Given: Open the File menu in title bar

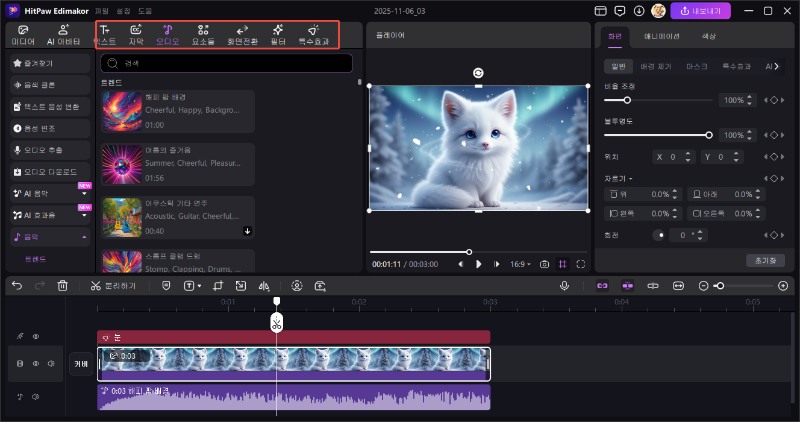Looking at the screenshot, I should [102, 11].
